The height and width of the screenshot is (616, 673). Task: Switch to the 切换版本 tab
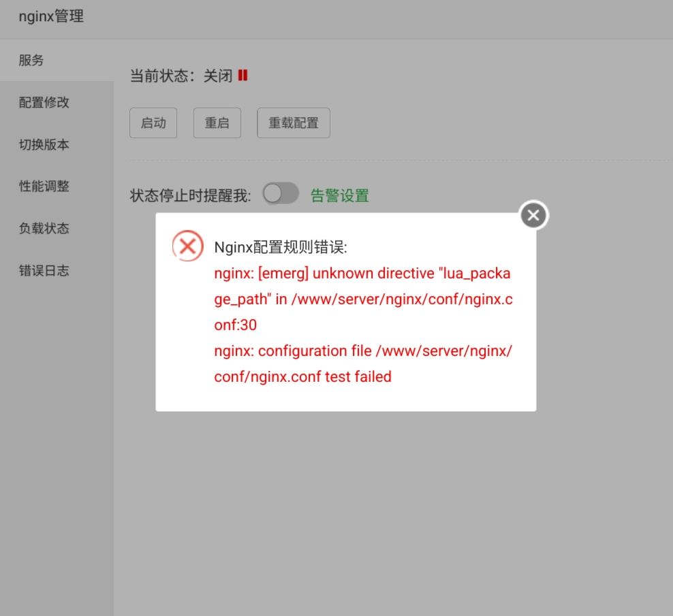pos(57,144)
